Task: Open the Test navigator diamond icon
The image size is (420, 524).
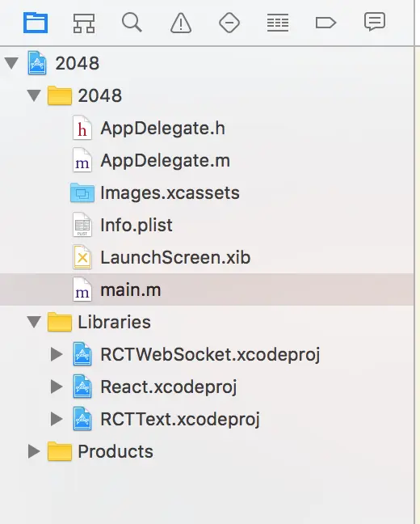Action: [229, 23]
